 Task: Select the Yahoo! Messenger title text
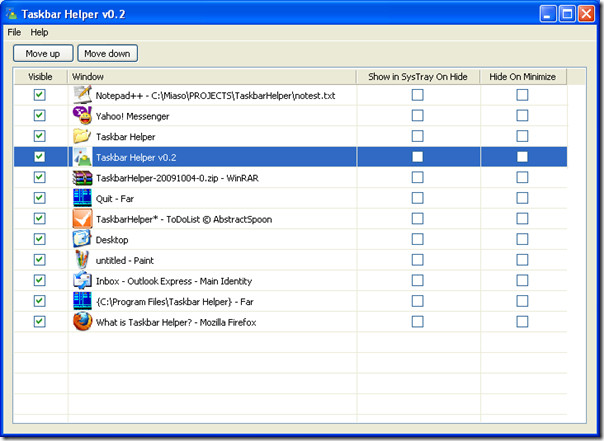132,116
